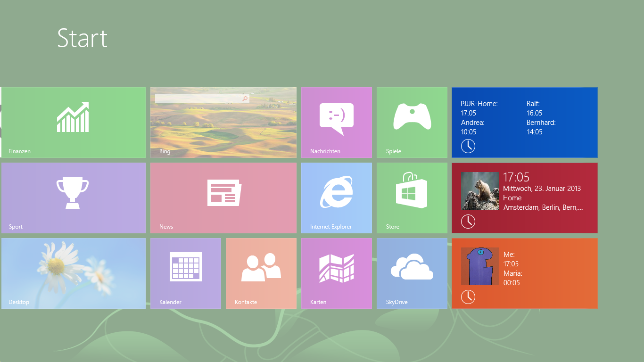
Task: Click the Bing tile label
Action: coord(165,151)
